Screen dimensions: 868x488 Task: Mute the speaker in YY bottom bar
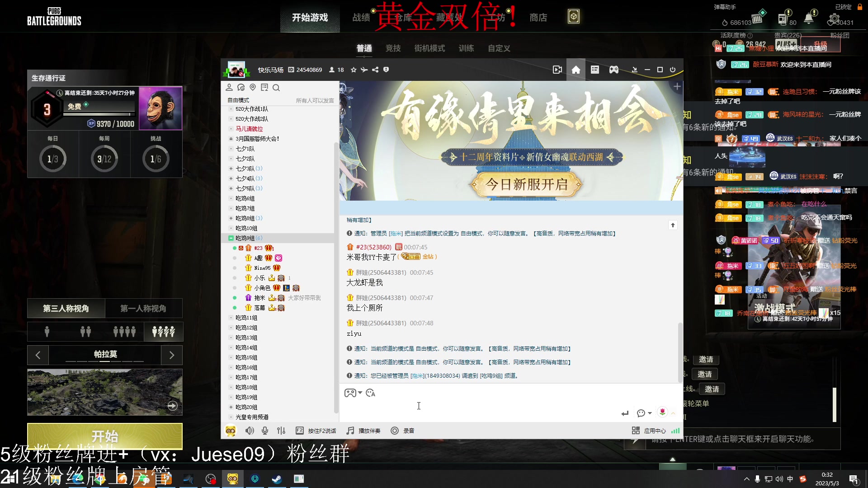250,431
